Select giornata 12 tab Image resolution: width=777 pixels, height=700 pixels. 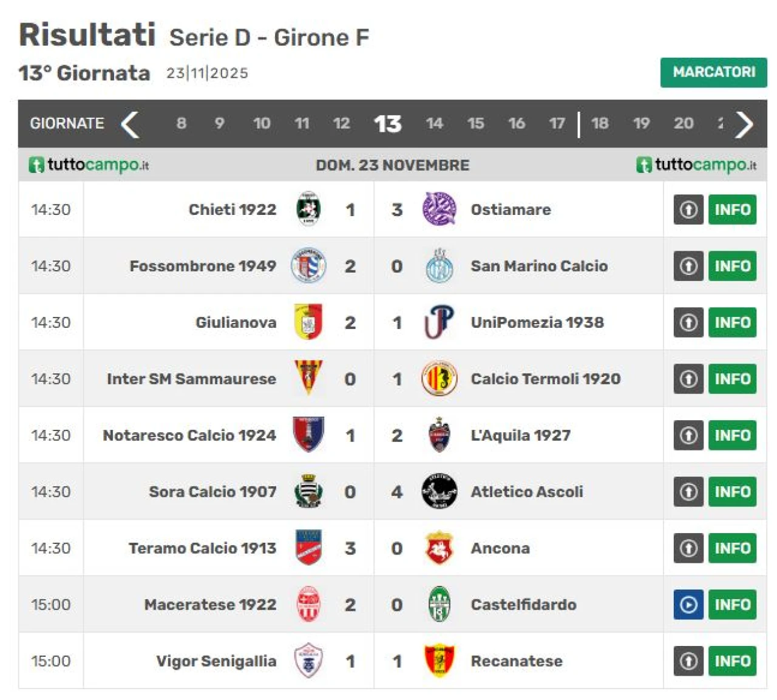(x=341, y=124)
